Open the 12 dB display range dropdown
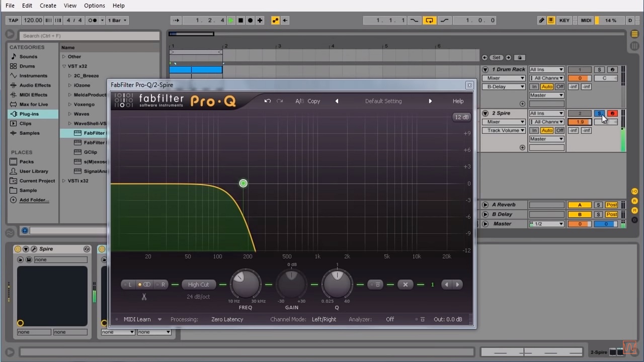644x362 pixels. (x=461, y=117)
